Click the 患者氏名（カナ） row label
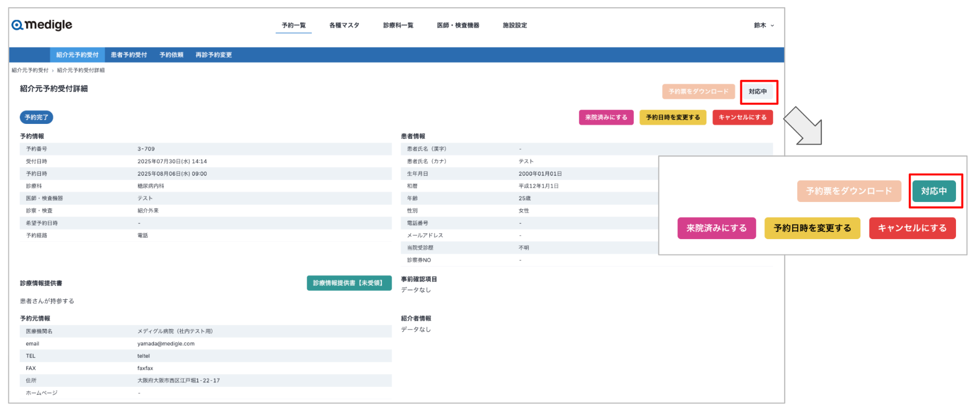Image resolution: width=980 pixels, height=412 pixels. coord(427,161)
